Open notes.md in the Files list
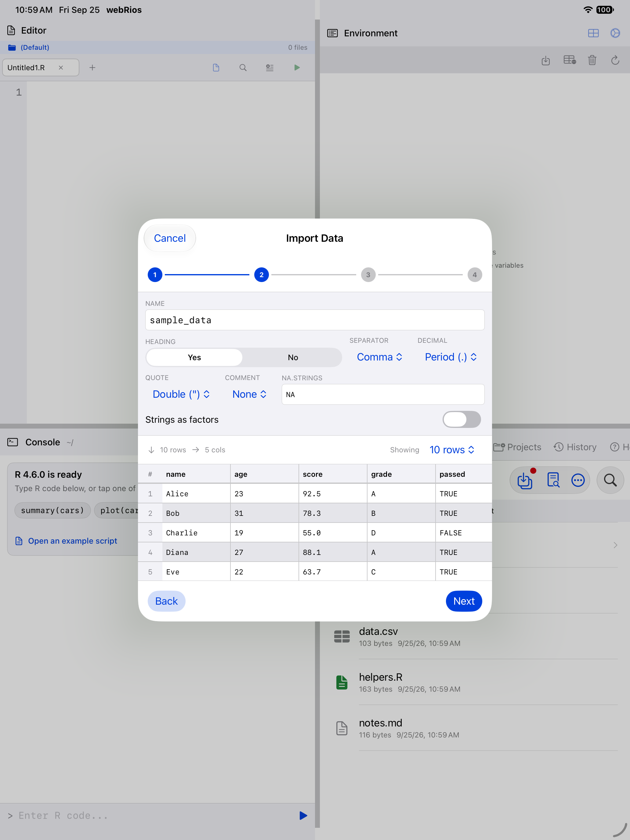Image resolution: width=630 pixels, height=840 pixels. coord(475,728)
